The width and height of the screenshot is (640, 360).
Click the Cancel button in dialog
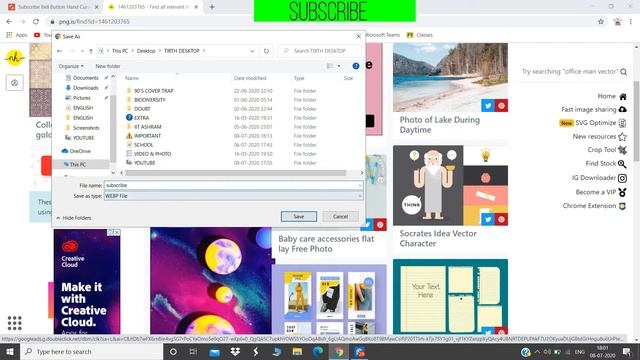(x=340, y=216)
